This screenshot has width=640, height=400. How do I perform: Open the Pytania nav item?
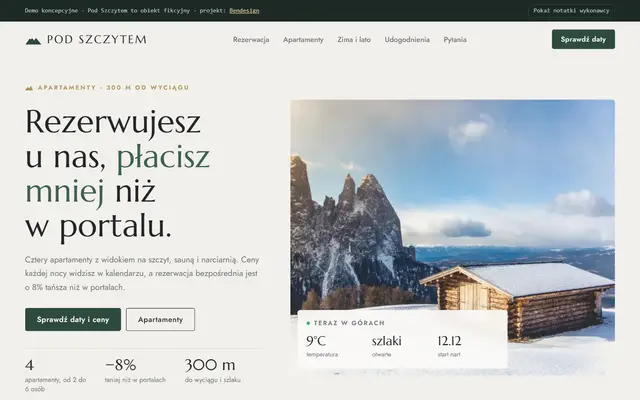455,40
